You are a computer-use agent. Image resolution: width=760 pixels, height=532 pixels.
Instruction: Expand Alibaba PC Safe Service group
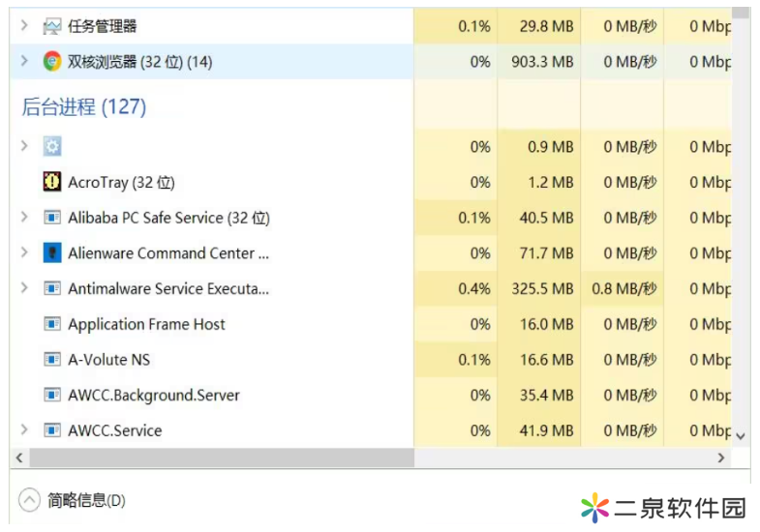(x=24, y=217)
